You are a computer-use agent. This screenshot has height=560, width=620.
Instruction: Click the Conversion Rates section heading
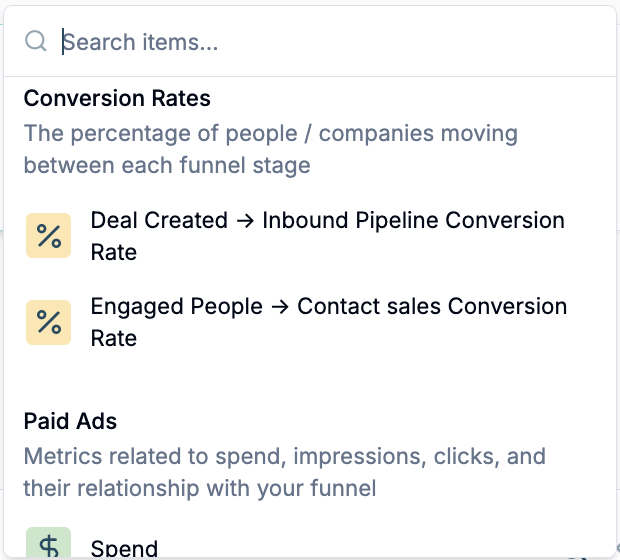tap(117, 98)
